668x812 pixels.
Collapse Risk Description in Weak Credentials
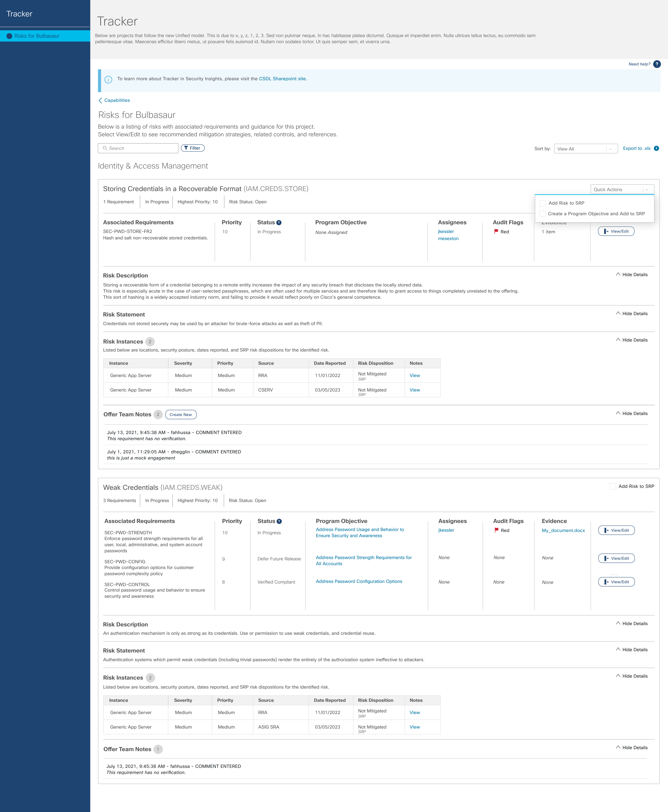632,623
